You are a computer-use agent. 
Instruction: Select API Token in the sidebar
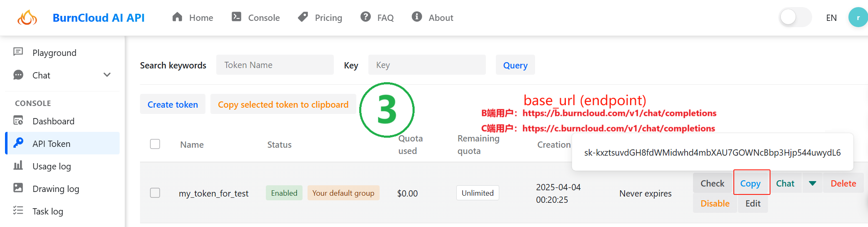click(x=63, y=144)
